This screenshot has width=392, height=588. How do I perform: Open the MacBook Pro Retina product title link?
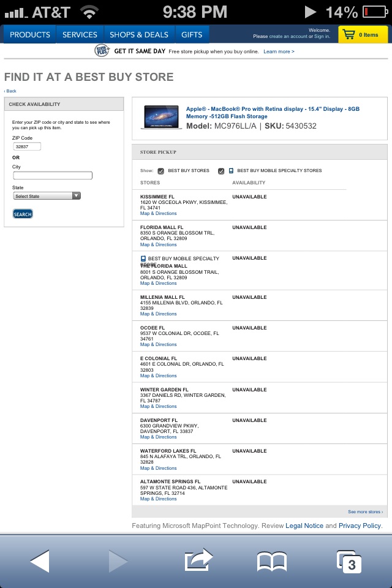pyautogui.click(x=273, y=113)
